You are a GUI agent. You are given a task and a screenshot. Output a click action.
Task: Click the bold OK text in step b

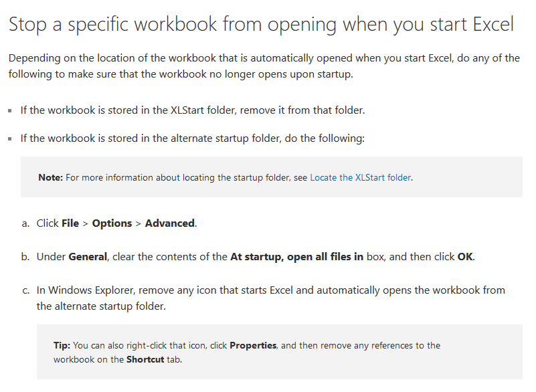coord(465,257)
